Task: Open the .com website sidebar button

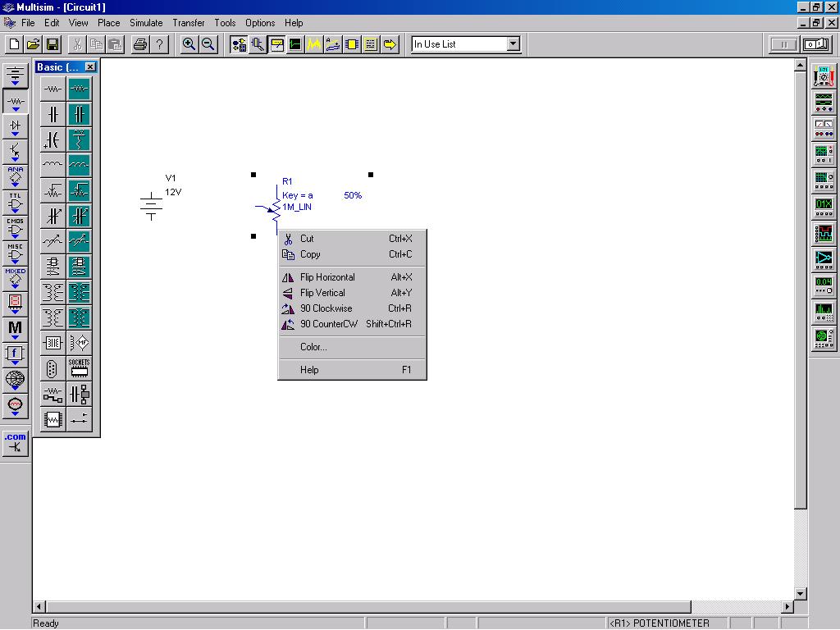Action: (15, 444)
